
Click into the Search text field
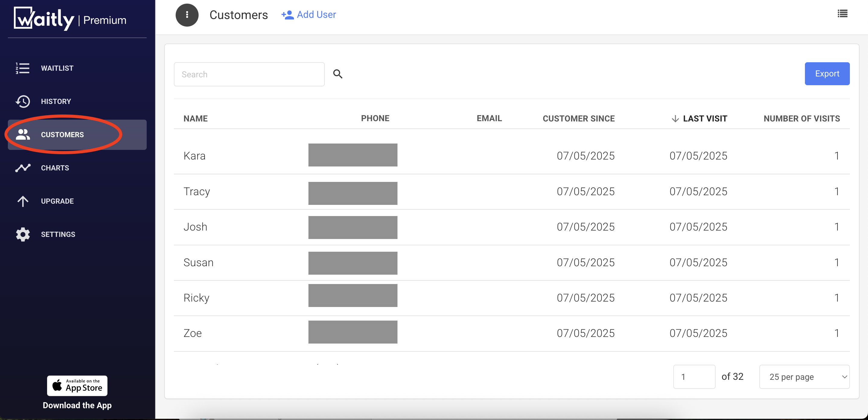pos(249,74)
